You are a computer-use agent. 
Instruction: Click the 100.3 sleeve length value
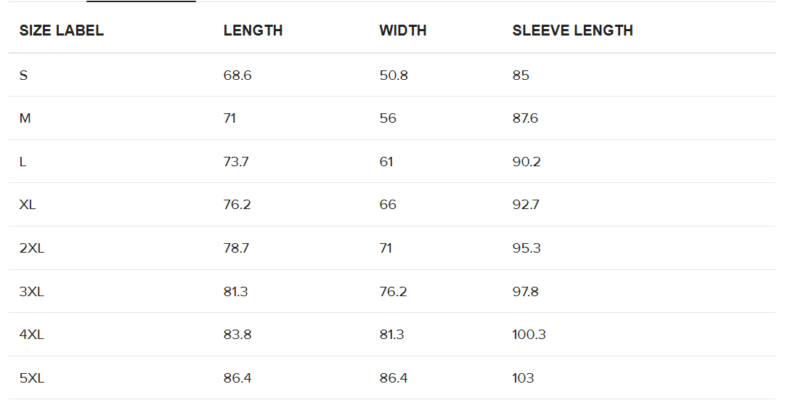[x=529, y=334]
